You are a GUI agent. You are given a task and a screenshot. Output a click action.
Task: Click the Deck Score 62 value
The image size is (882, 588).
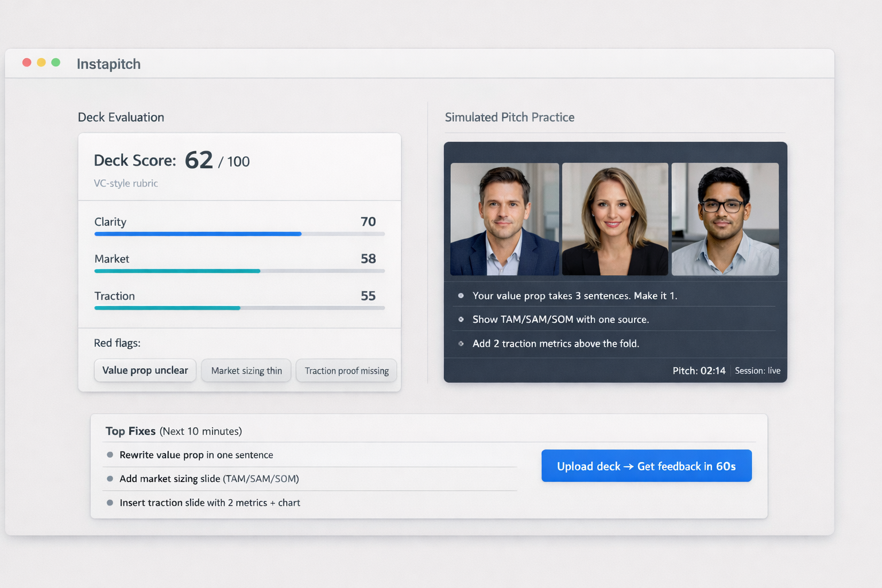click(x=198, y=160)
